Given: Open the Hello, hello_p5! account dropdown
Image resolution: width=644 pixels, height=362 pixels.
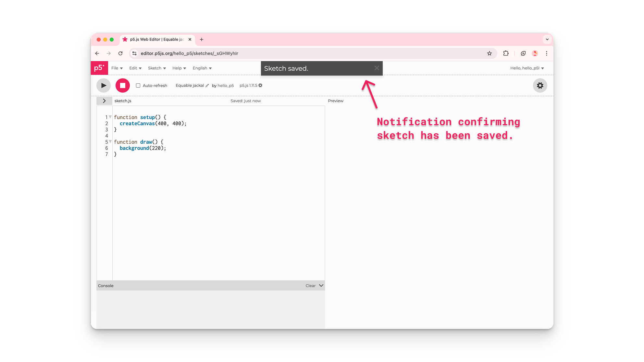Looking at the screenshot, I should pyautogui.click(x=527, y=68).
